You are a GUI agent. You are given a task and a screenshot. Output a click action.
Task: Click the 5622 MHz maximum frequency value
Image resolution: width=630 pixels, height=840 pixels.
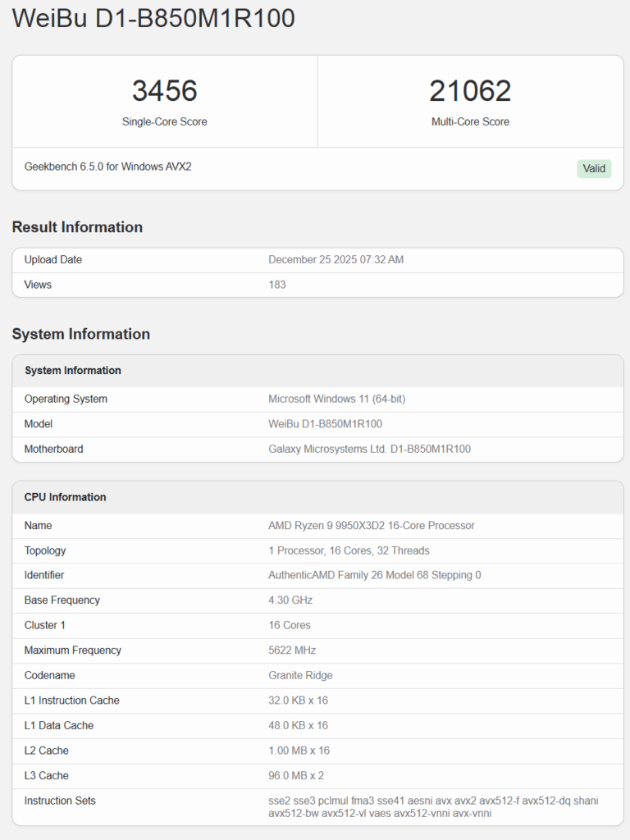pyautogui.click(x=291, y=651)
